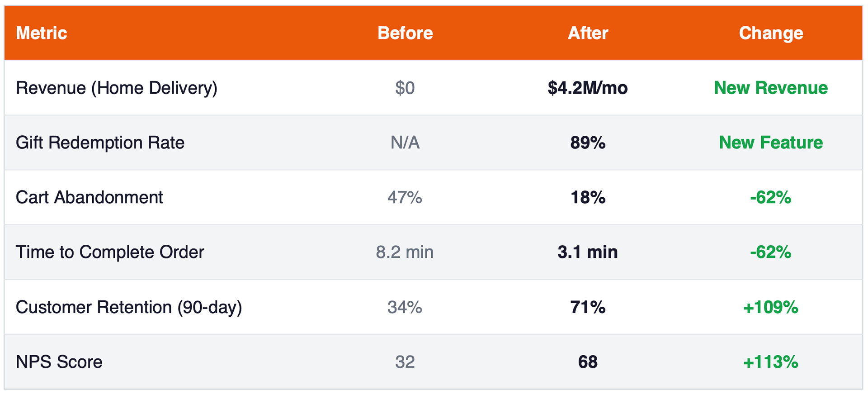Click the 8.2 min before value
Image resolution: width=868 pixels, height=395 pixels.
click(x=405, y=252)
